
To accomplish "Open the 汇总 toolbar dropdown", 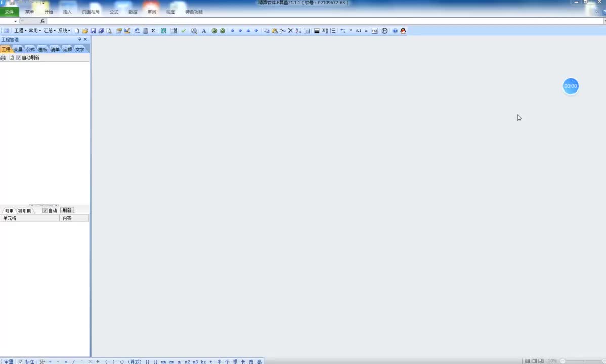I will click(x=49, y=31).
